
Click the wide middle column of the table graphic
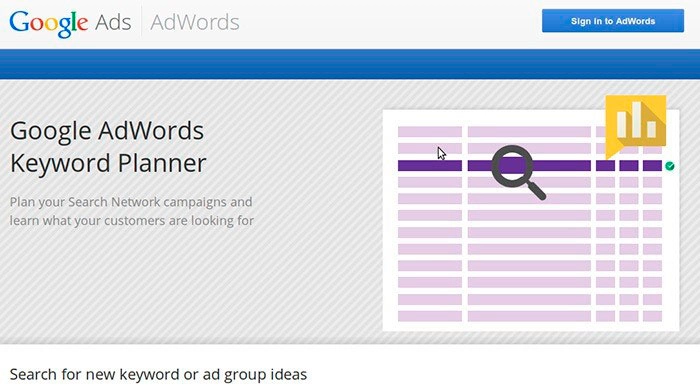529,224
